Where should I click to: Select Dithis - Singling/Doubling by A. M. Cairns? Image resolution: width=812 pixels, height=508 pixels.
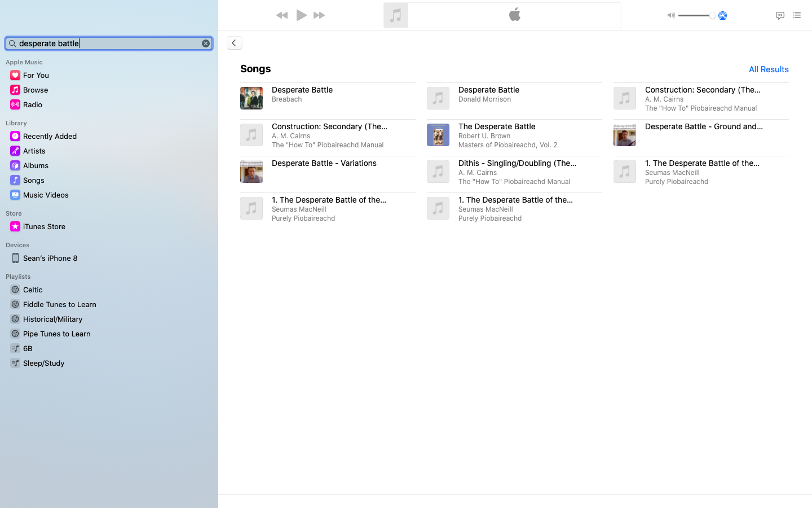click(514, 172)
